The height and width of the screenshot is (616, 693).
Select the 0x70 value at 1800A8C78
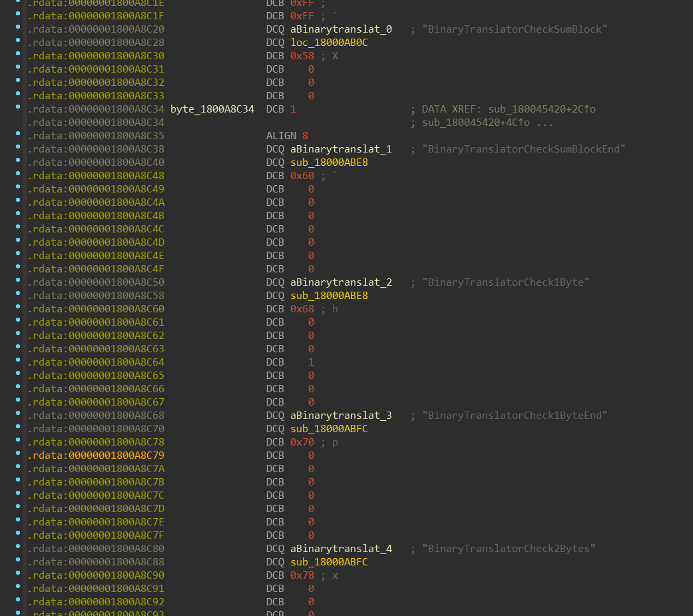(x=302, y=442)
